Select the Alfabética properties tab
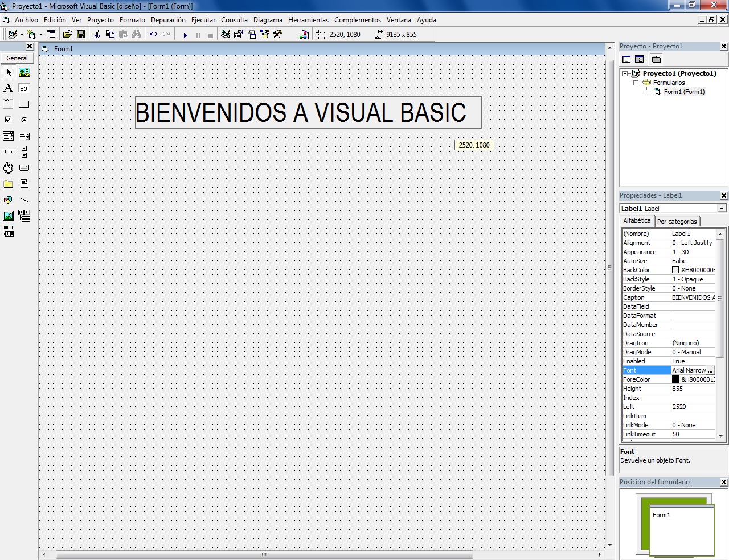 point(637,221)
